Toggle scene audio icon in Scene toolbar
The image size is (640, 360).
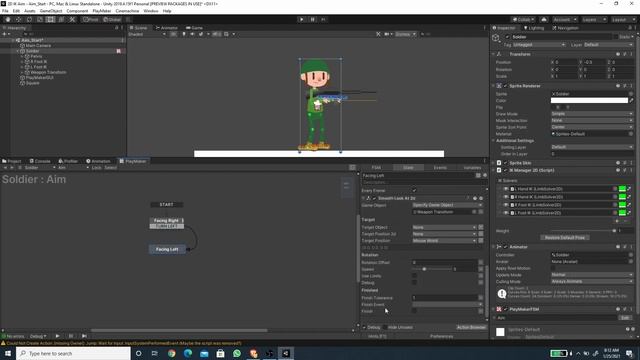pyautogui.click(x=192, y=34)
